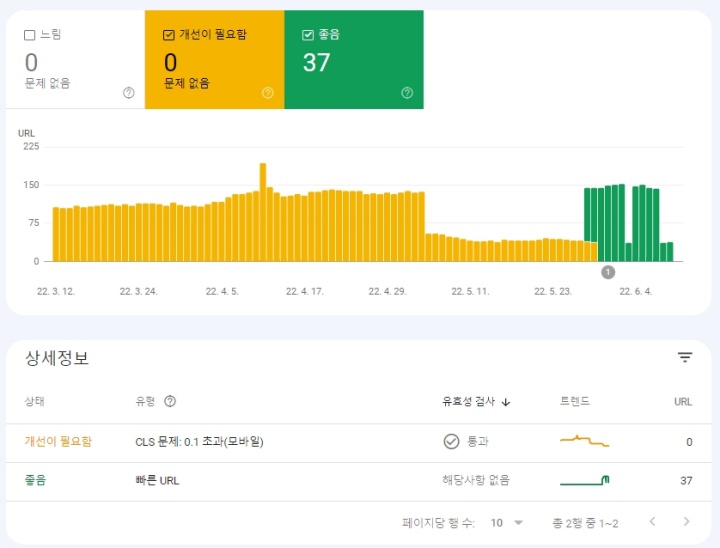This screenshot has height=548, width=720.
Task: Select the 개선이 필요함 yellow summary card
Action: pos(214,59)
